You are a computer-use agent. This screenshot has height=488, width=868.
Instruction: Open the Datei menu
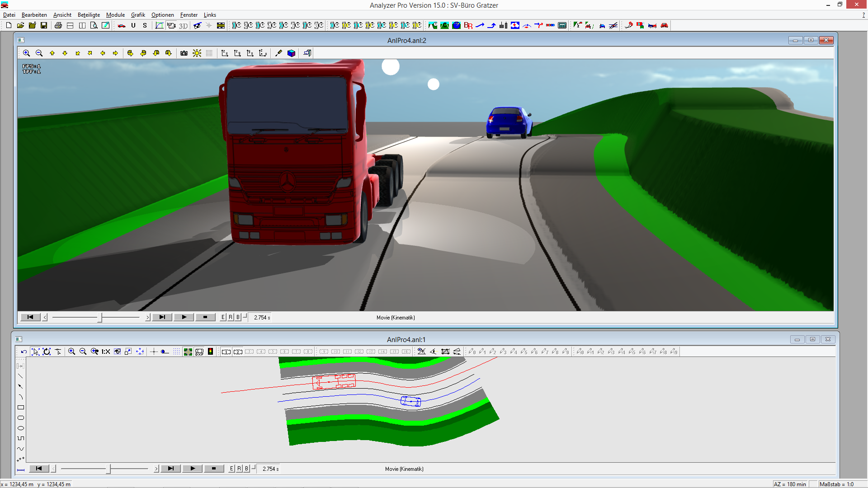9,15
